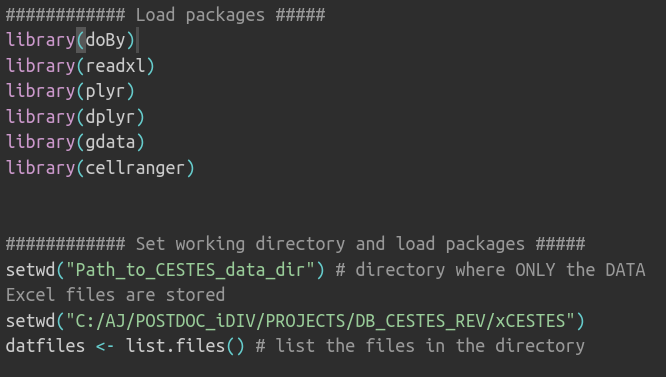
Task: Click the datfiles variable name
Action: [x=45, y=346]
